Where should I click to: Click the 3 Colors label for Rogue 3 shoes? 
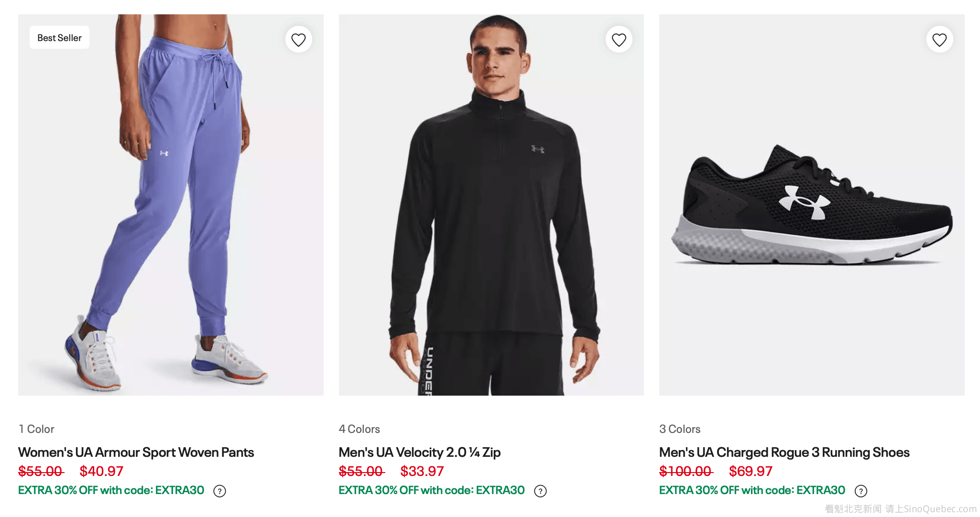(x=679, y=429)
